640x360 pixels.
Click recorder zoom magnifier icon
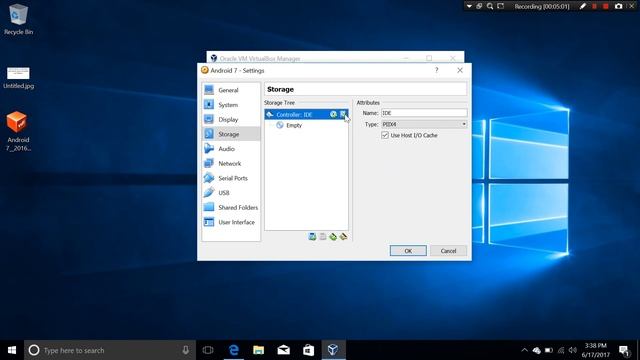coord(490,6)
